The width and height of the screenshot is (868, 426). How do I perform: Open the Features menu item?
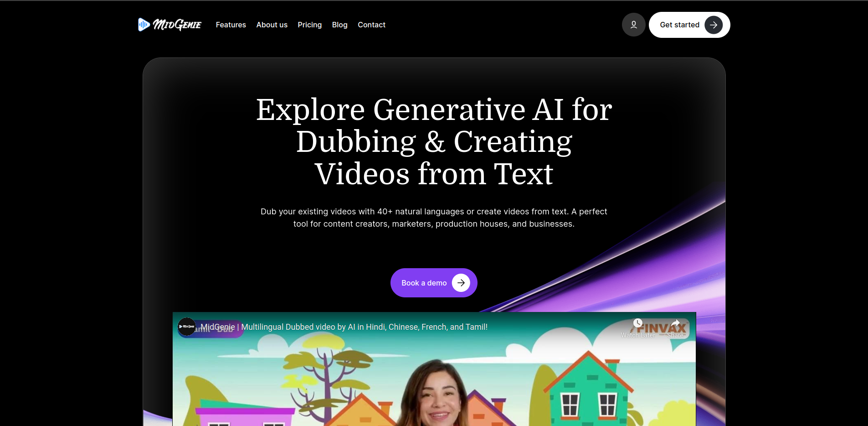point(231,25)
